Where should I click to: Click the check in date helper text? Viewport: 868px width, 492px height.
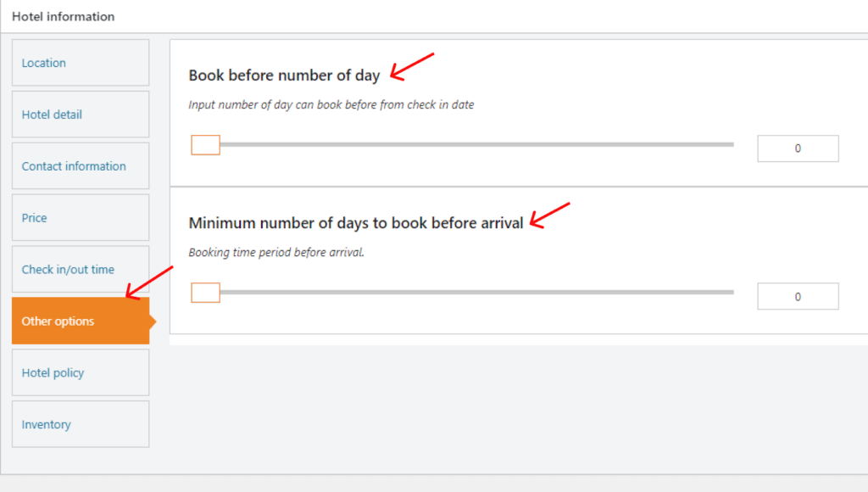(x=331, y=104)
